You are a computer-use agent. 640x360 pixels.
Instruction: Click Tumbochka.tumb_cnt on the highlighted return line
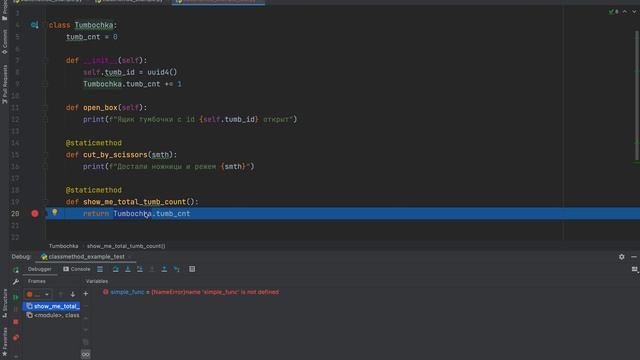[x=151, y=213]
